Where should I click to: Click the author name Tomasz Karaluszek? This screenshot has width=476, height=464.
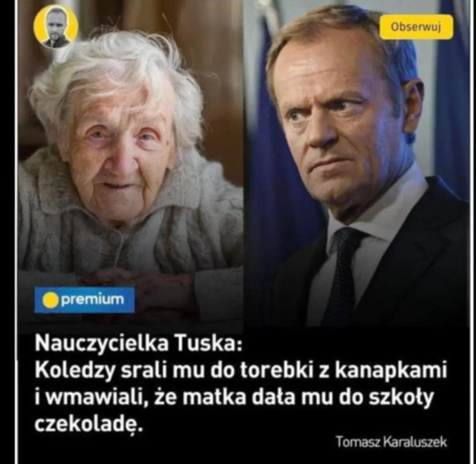tap(392, 442)
